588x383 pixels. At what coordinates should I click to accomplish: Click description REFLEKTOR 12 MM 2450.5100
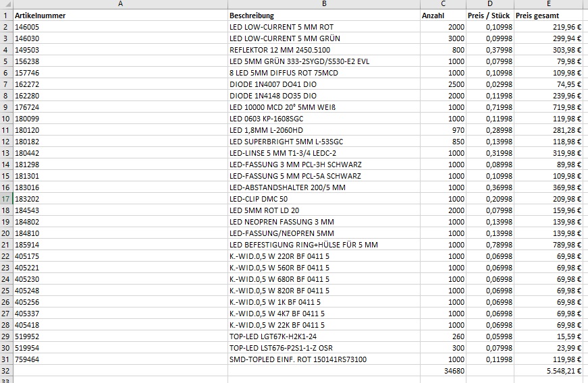tap(324, 50)
